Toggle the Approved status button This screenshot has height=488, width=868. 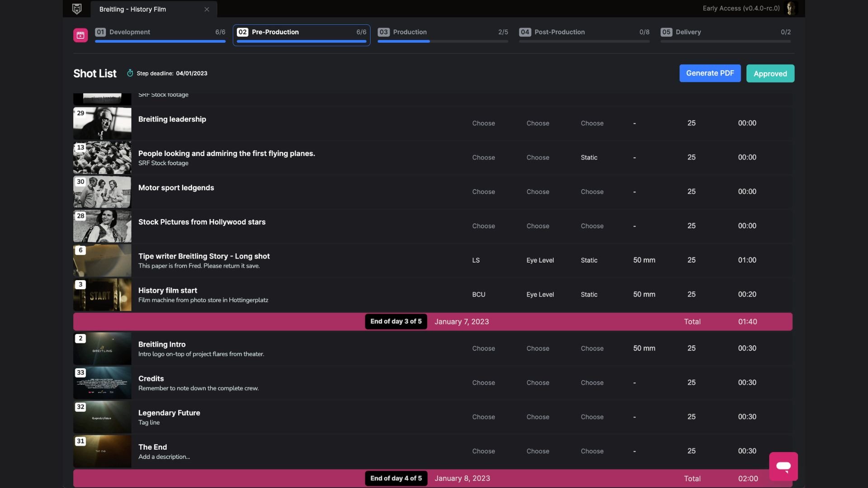click(770, 74)
